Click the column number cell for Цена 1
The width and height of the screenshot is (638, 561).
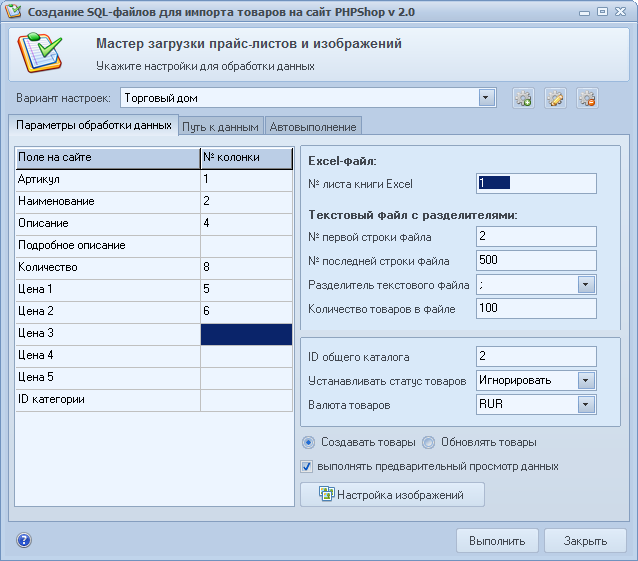click(x=247, y=289)
